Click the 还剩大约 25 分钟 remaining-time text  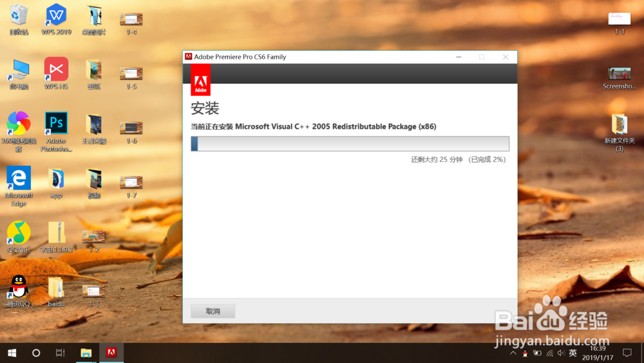pyautogui.click(x=437, y=159)
